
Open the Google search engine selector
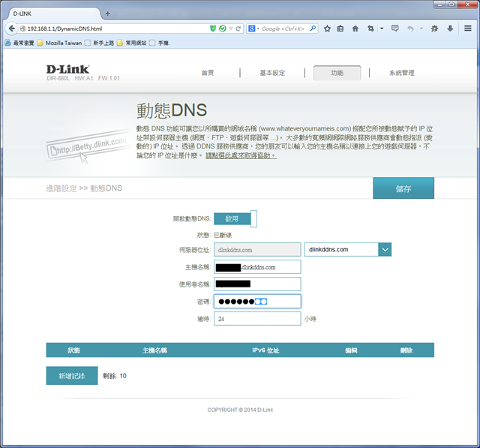click(x=253, y=29)
